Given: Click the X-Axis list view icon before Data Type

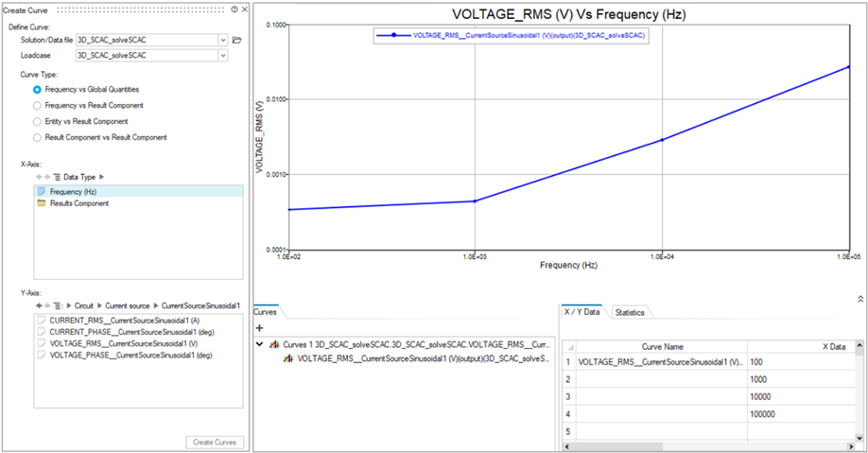Looking at the screenshot, I should 57,177.
